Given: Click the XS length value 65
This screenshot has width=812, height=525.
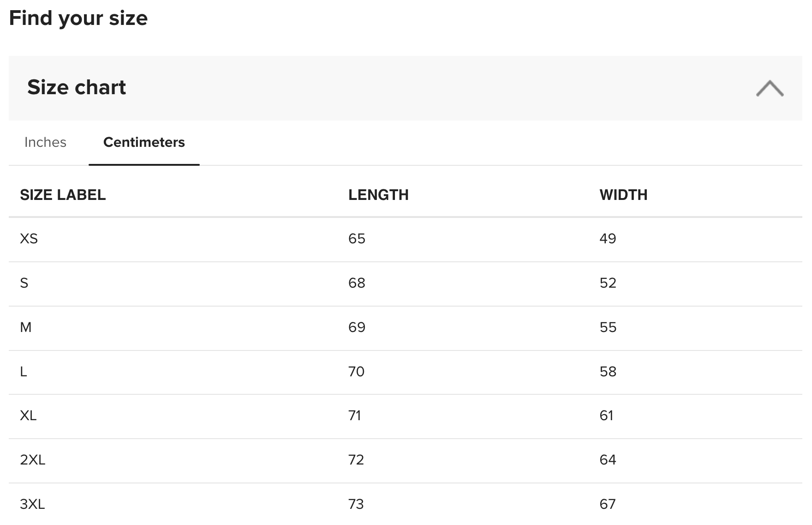Looking at the screenshot, I should pyautogui.click(x=357, y=239).
